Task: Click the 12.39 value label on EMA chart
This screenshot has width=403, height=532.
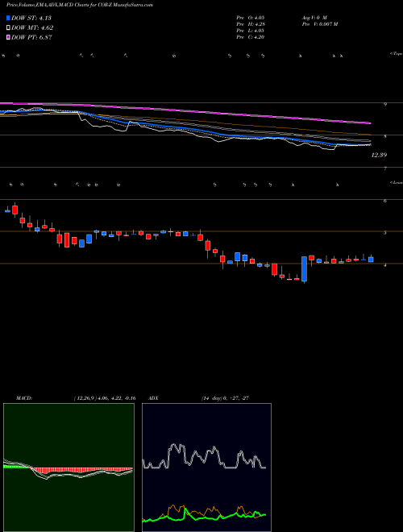Action: point(379,155)
